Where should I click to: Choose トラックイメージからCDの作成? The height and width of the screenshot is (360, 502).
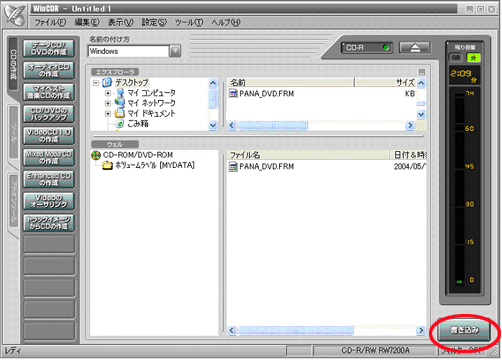[x=49, y=223]
